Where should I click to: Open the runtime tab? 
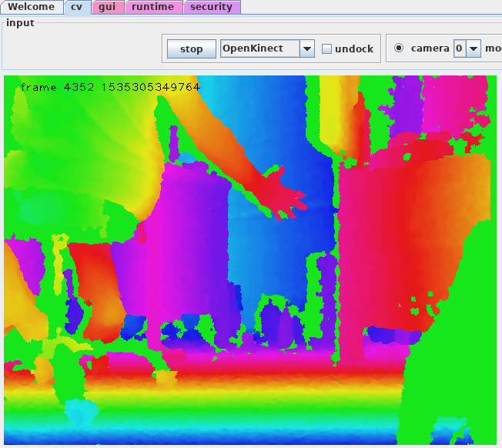click(x=153, y=7)
